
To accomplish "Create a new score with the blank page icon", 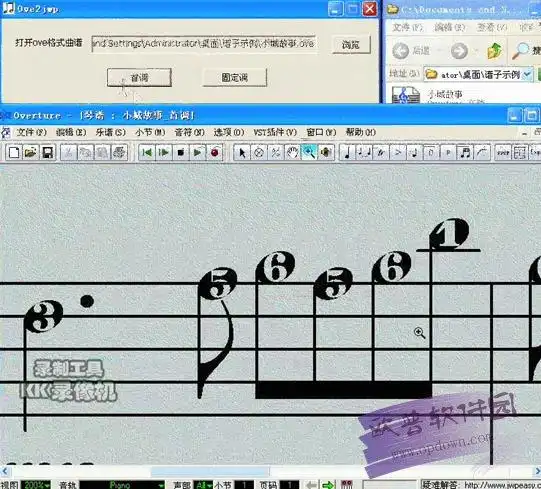I will click(x=13, y=153).
